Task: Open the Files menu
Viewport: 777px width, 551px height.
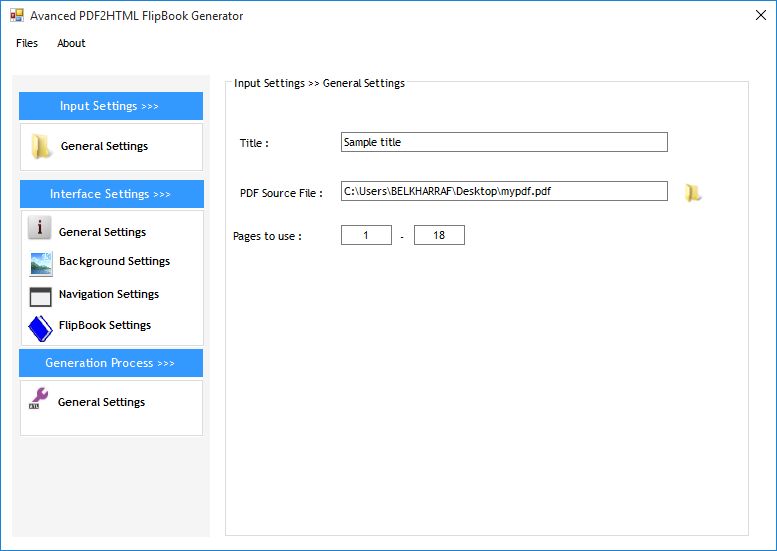Action: pyautogui.click(x=27, y=43)
